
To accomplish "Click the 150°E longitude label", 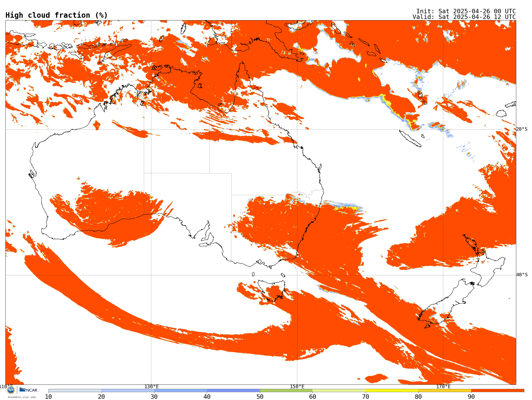I will (297, 386).
